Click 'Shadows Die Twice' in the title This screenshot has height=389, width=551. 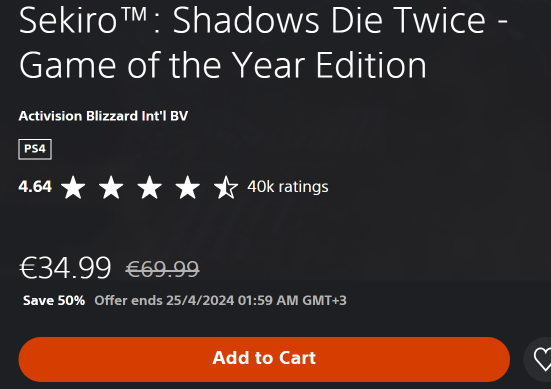pyautogui.click(x=329, y=20)
